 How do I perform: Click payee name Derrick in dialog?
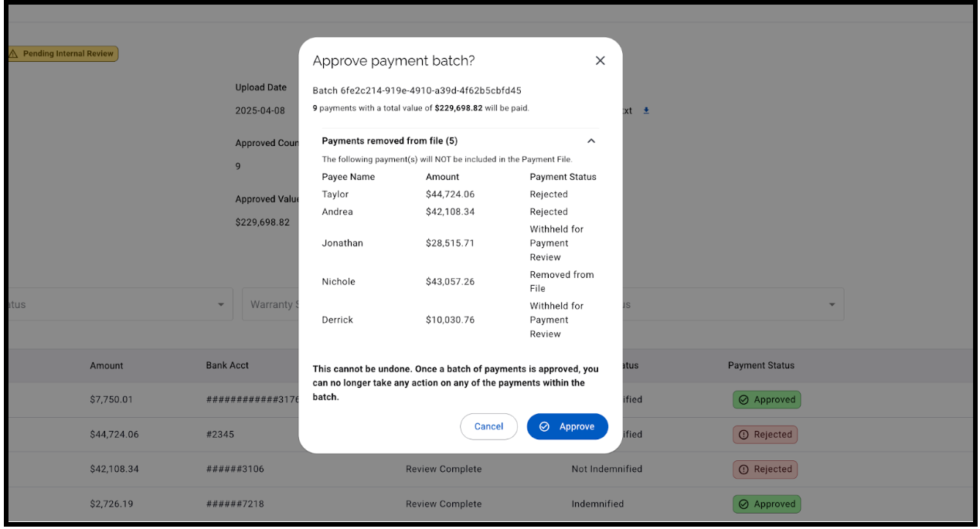[x=338, y=320]
